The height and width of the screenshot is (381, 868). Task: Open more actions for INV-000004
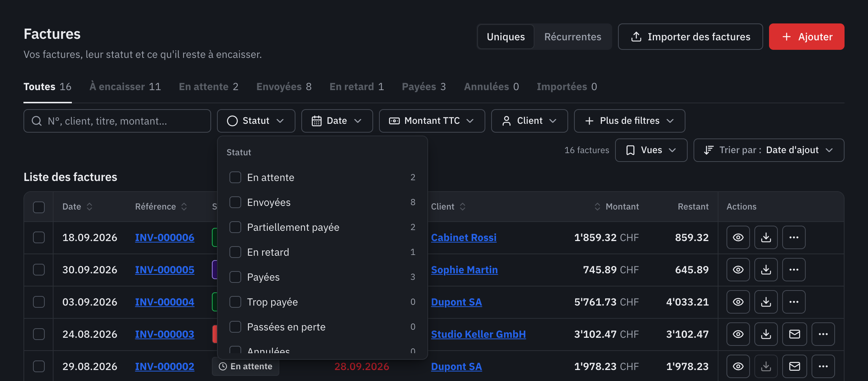pos(794,302)
